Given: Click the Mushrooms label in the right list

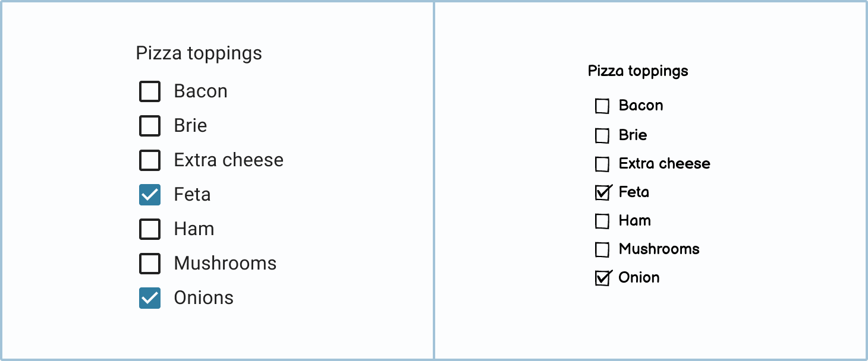Looking at the screenshot, I should pyautogui.click(x=660, y=249).
